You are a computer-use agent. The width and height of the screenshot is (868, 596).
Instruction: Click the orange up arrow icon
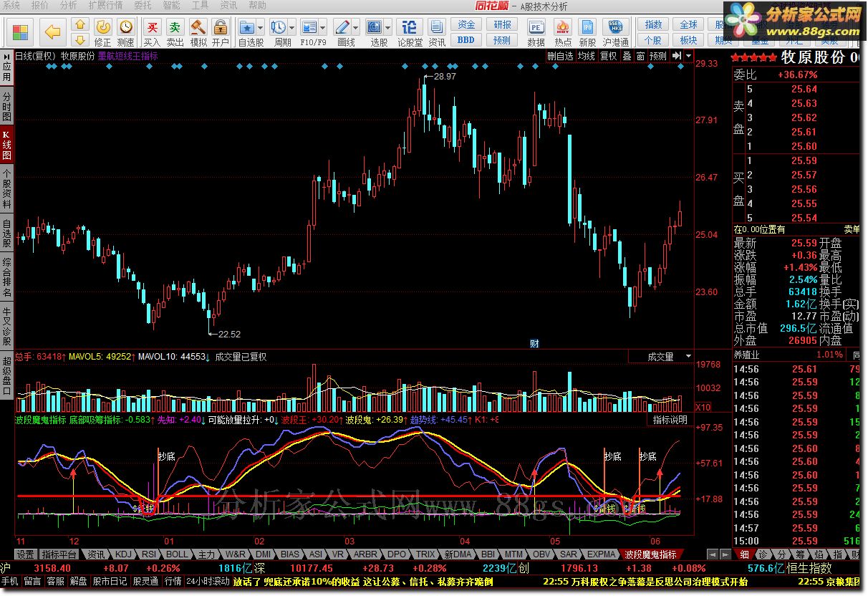point(79,26)
